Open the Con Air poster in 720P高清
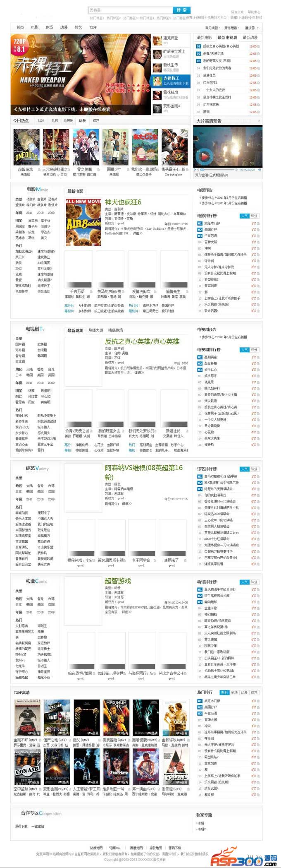This screenshot has height=868, width=281. pyautogui.click(x=28, y=767)
